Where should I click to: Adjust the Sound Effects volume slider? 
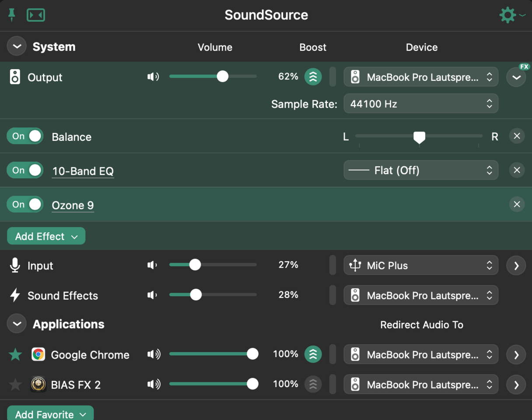(x=213, y=294)
